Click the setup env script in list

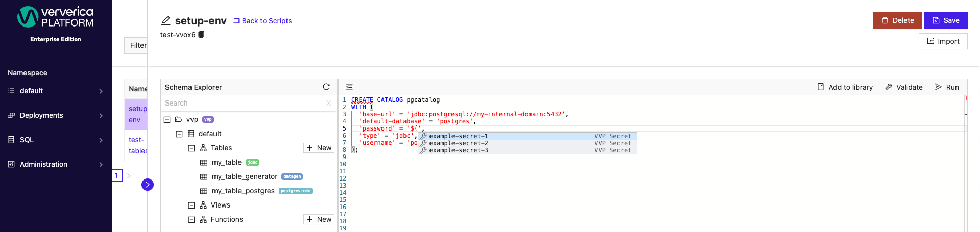(x=138, y=114)
